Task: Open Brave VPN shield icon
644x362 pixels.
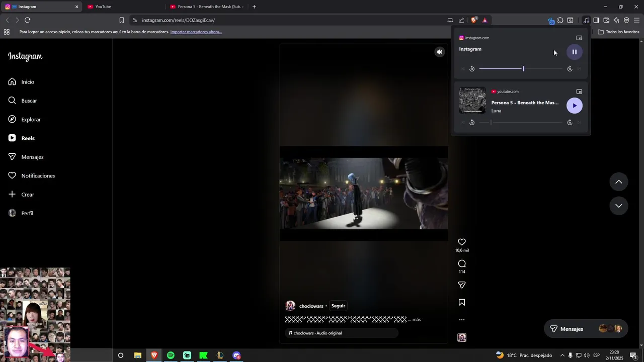Action: coord(626,20)
